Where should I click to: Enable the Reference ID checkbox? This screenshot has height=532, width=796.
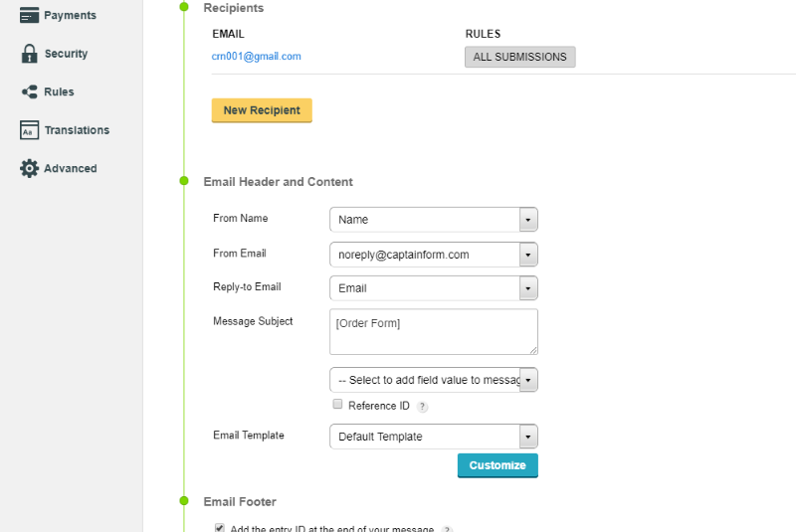pos(337,404)
